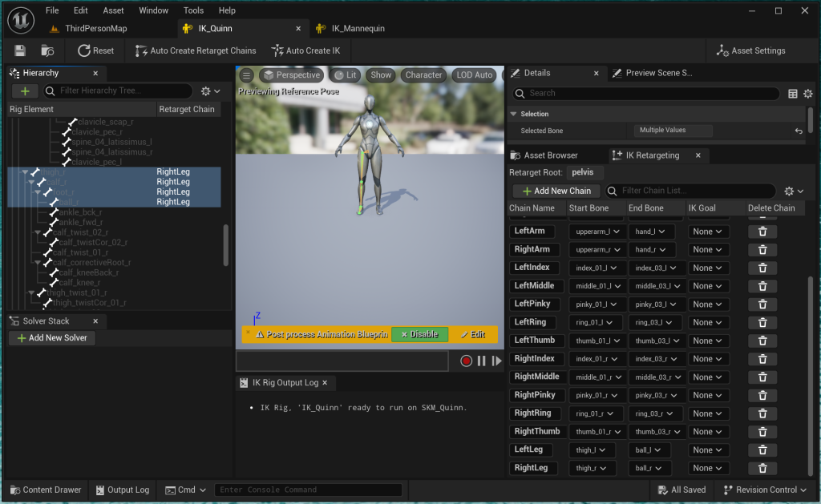Collapse the Selection section

coord(513,114)
